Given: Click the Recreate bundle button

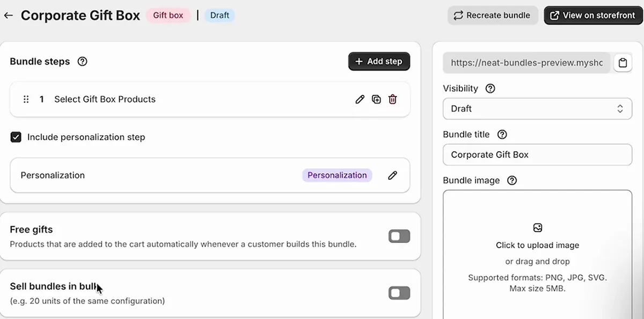Looking at the screenshot, I should (492, 16).
